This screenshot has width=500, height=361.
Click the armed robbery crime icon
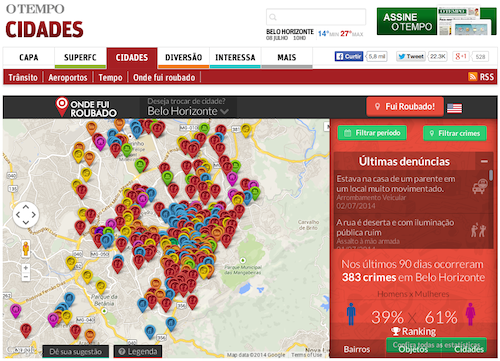click(x=479, y=230)
